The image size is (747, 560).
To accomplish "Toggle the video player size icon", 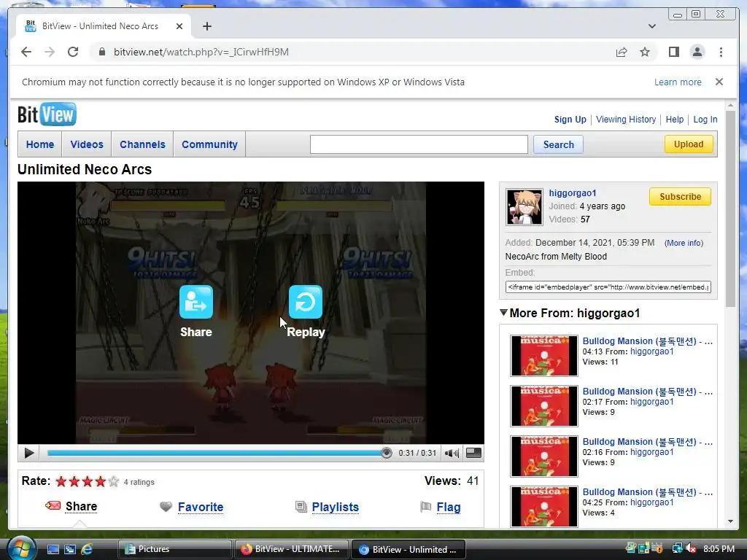I will coord(473,453).
